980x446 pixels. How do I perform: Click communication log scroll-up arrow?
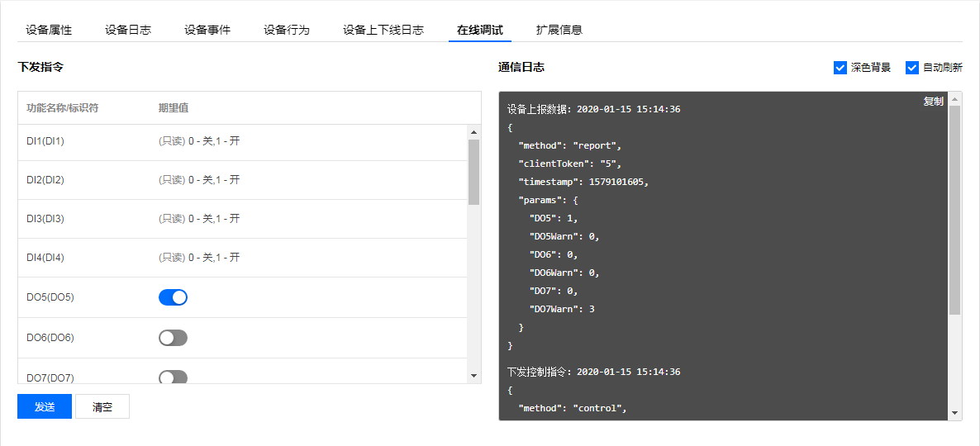pos(954,99)
